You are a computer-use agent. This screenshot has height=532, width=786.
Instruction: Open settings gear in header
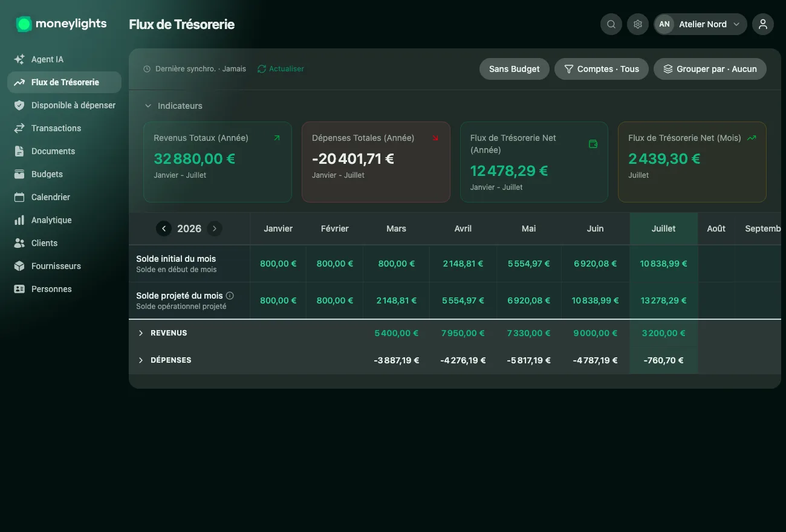pos(638,24)
